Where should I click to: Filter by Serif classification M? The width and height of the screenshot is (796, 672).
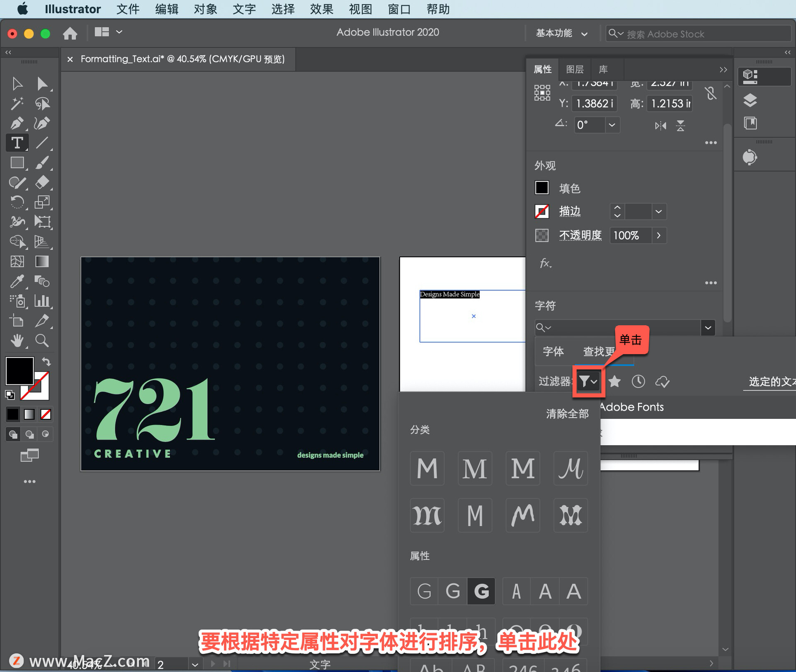coord(475,468)
